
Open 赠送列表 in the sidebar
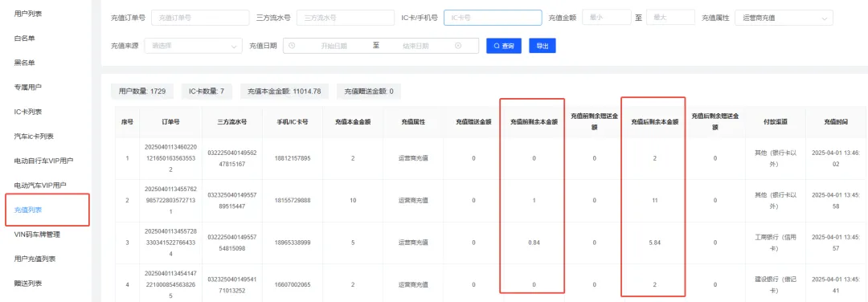[27, 284]
